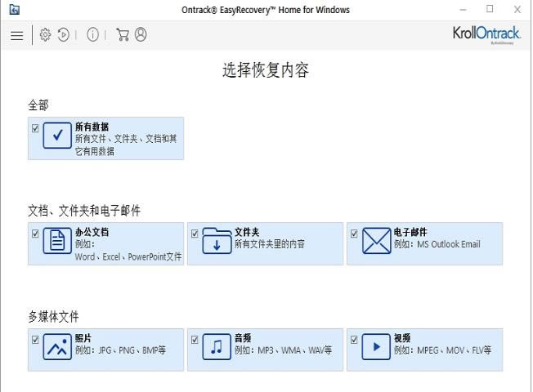533x392 pixels.
Task: Click the 文件夹 title text
Action: coord(247,233)
